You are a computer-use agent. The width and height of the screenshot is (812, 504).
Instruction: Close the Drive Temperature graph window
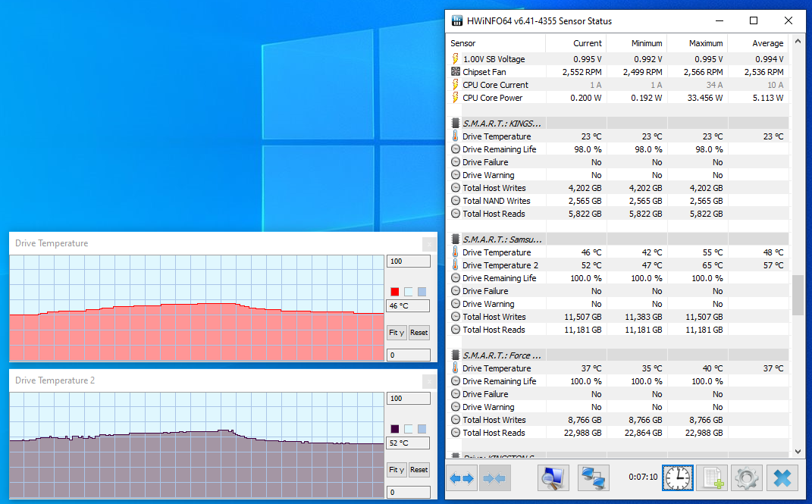(x=429, y=244)
